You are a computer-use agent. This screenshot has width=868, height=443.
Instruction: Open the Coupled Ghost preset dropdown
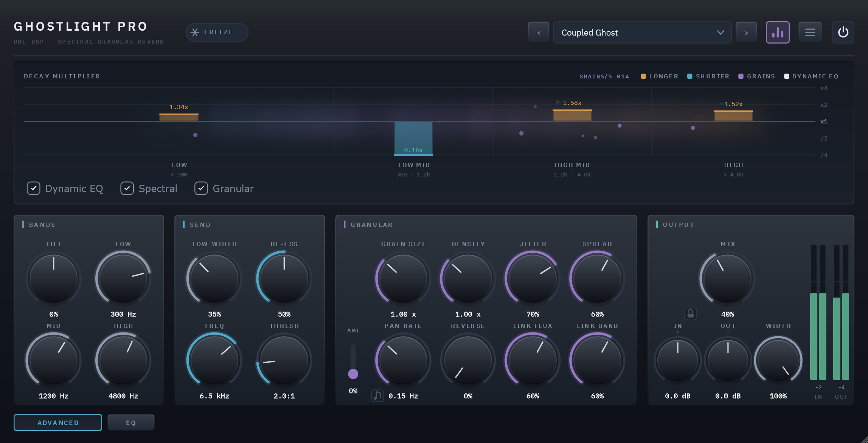642,33
